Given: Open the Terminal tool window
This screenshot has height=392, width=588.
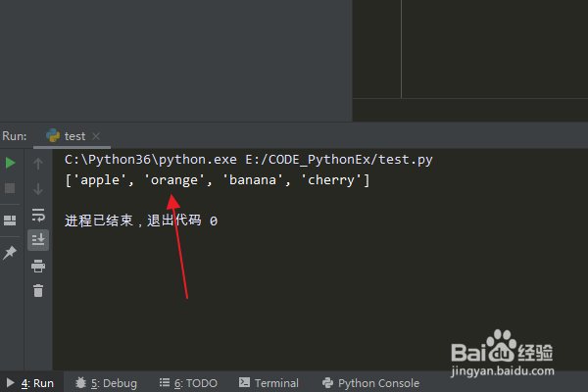Looking at the screenshot, I should point(269,383).
